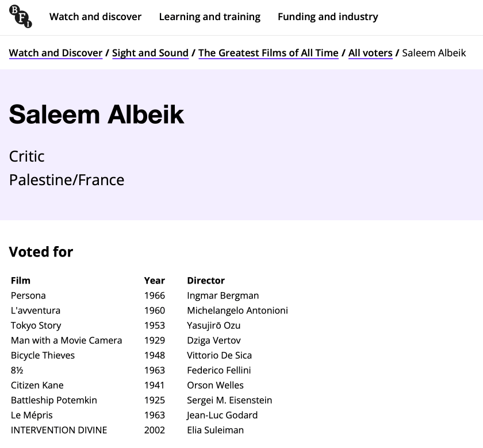Follow The Greatest Films of All Time link
This screenshot has height=448, width=483.
269,53
